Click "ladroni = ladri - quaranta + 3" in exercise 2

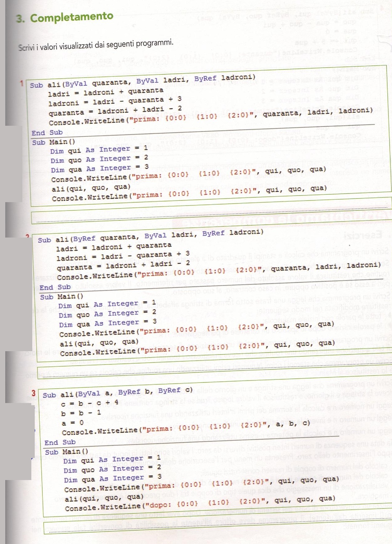point(123,256)
